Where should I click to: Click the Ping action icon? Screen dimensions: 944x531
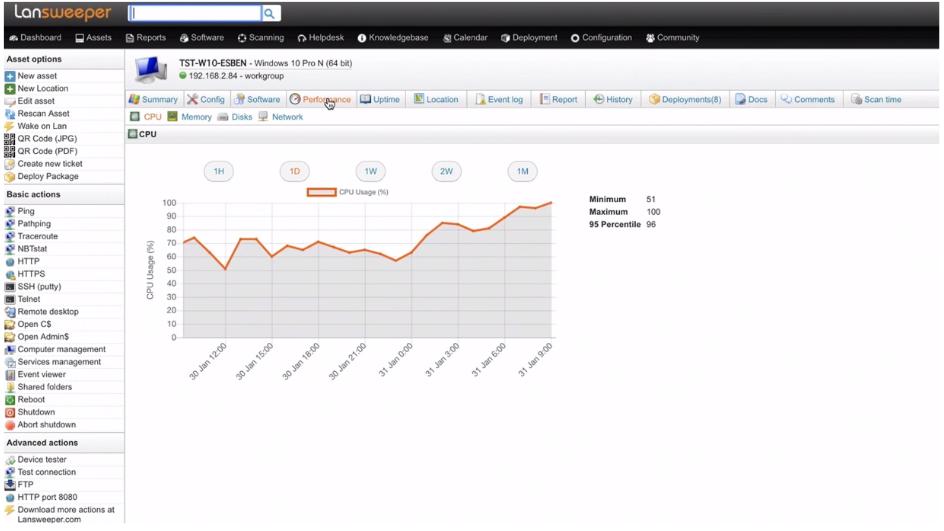[x=10, y=211]
